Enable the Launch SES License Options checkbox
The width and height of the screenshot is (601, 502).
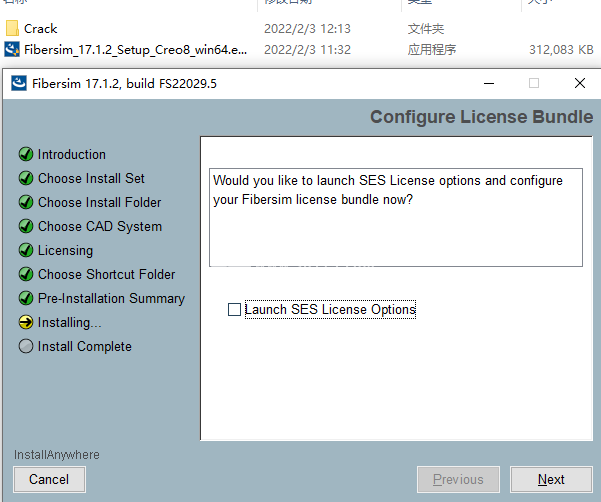(x=234, y=310)
